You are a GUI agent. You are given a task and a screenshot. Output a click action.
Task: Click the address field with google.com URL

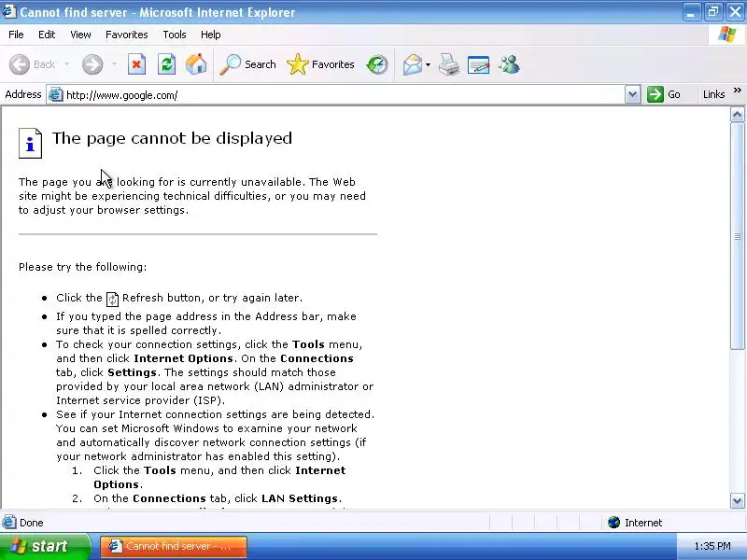[x=335, y=95]
